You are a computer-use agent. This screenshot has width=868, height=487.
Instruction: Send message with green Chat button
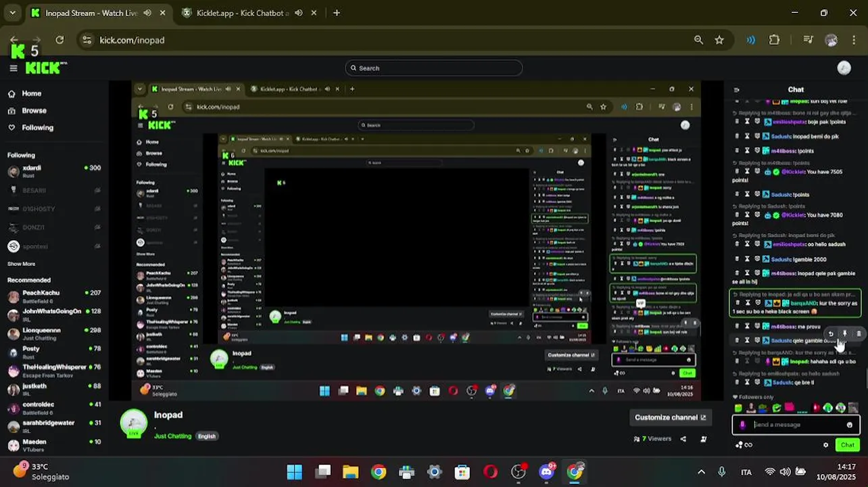point(848,445)
